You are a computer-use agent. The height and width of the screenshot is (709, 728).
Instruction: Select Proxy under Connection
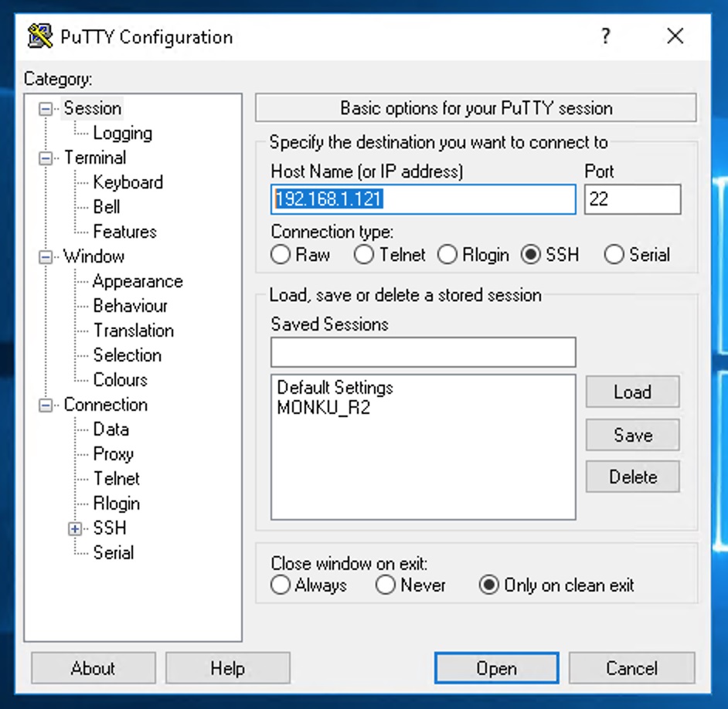coord(113,454)
